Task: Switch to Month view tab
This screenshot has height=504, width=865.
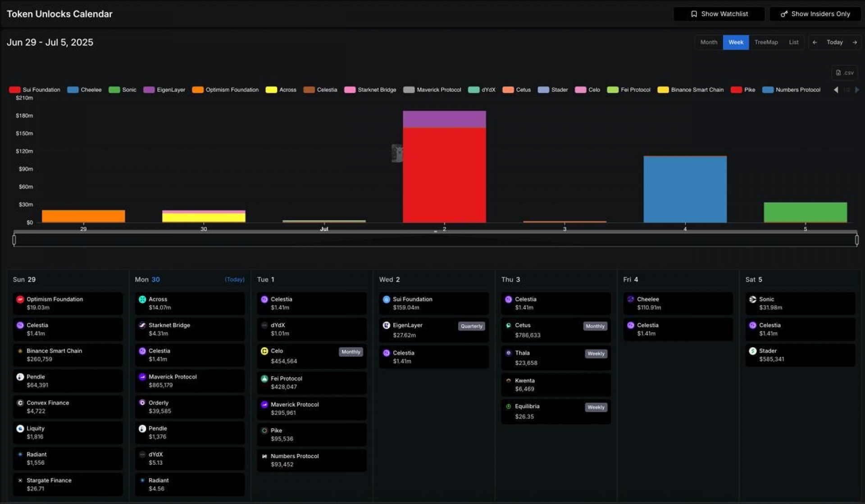Action: pos(709,42)
